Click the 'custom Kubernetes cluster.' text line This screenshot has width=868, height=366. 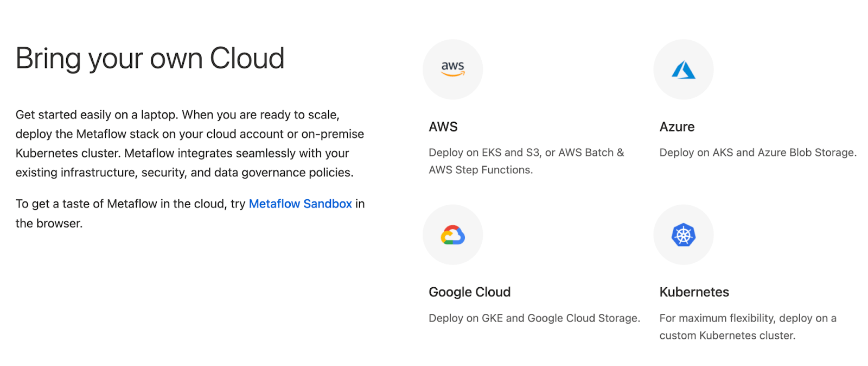click(727, 336)
